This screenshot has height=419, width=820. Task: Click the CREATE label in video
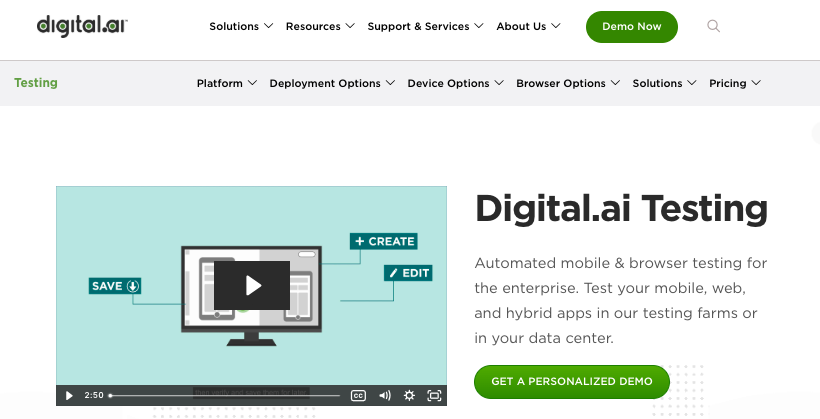[384, 241]
